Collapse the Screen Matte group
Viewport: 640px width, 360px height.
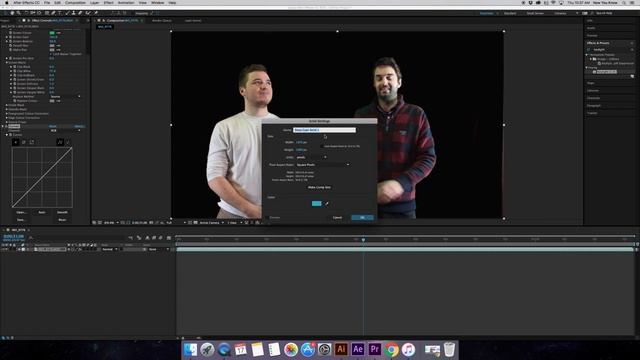pos(7,62)
